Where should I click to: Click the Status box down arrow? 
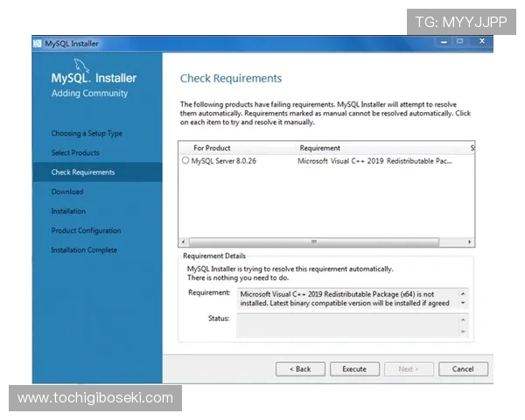pos(464,332)
